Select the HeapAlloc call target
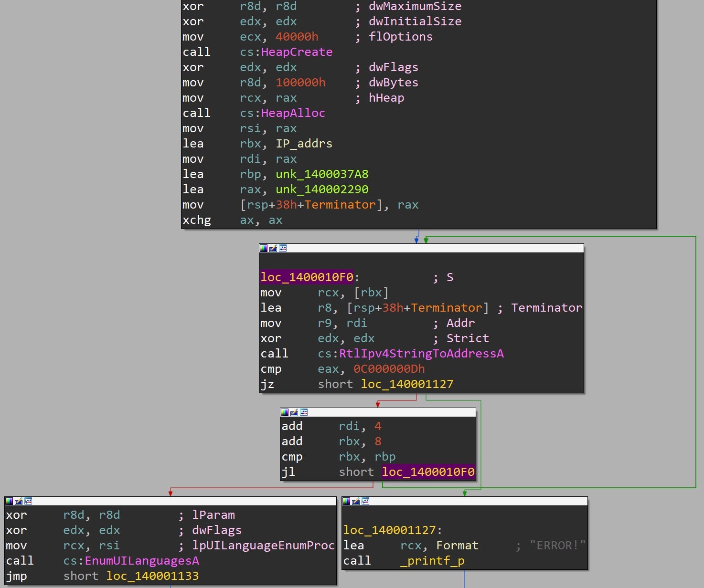Image resolution: width=704 pixels, height=588 pixels. point(293,113)
